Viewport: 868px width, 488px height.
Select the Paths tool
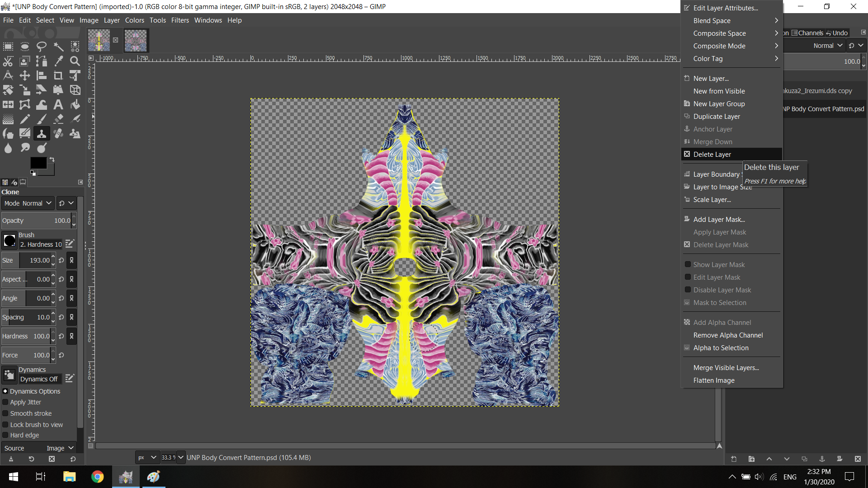point(42,61)
